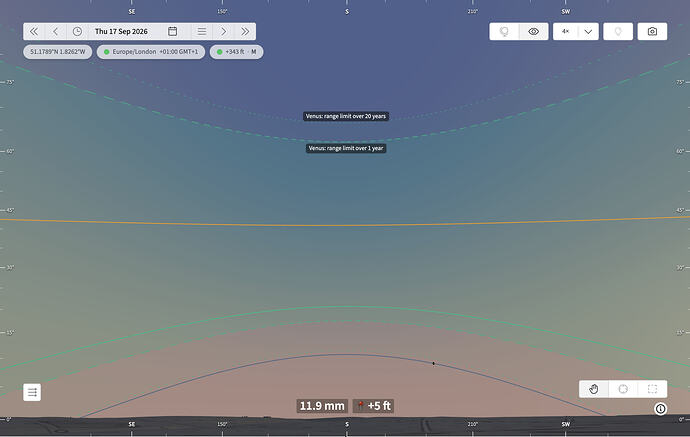The width and height of the screenshot is (690, 437).
Task: Open the events list icon in date bar
Action: coord(202,32)
